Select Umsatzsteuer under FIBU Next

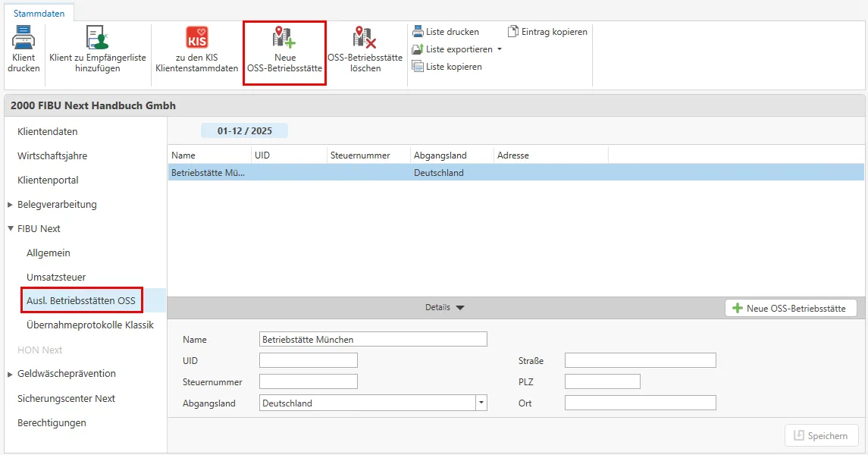[x=56, y=278]
